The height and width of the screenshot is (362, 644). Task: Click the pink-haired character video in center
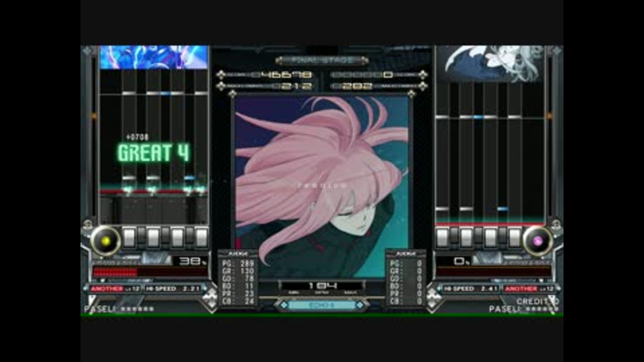321,187
